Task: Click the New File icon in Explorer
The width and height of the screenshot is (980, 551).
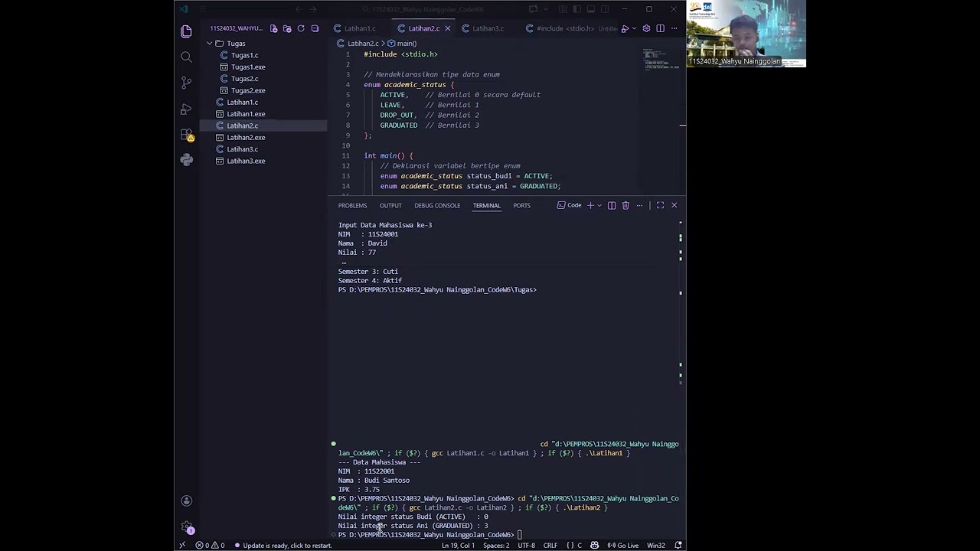Action: (273, 28)
